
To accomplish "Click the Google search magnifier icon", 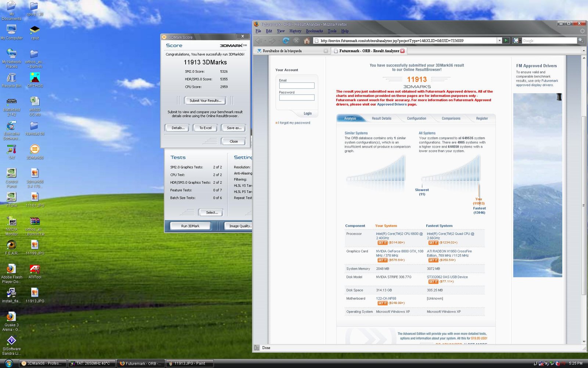I will 580,40.
